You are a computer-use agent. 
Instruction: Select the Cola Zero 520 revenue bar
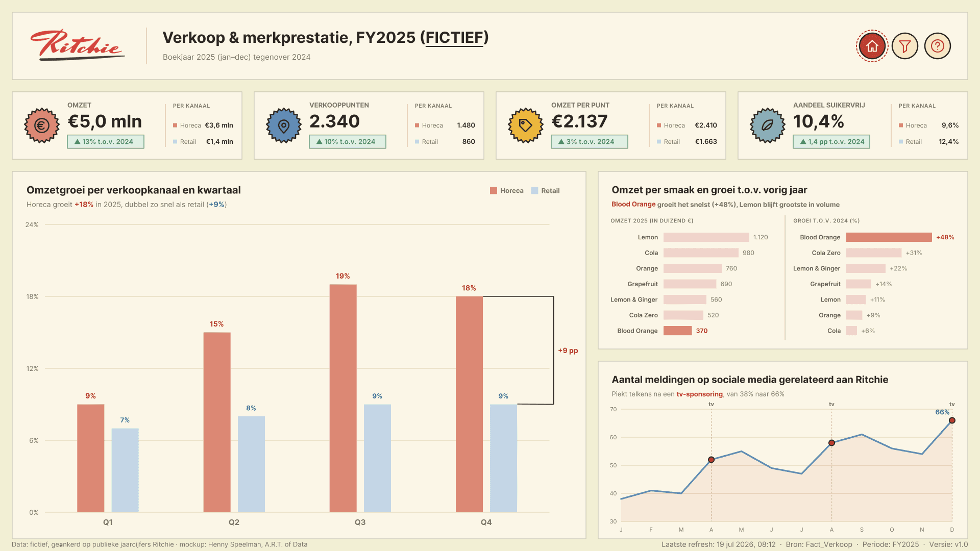click(683, 315)
